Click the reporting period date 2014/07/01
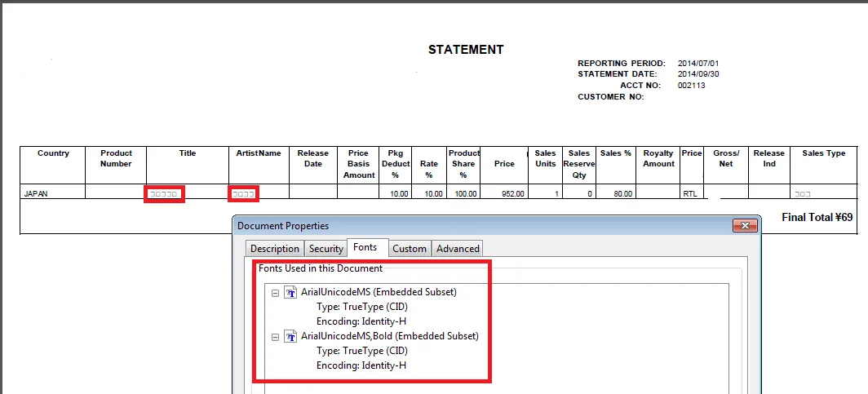This screenshot has height=394, width=868. 698,63
